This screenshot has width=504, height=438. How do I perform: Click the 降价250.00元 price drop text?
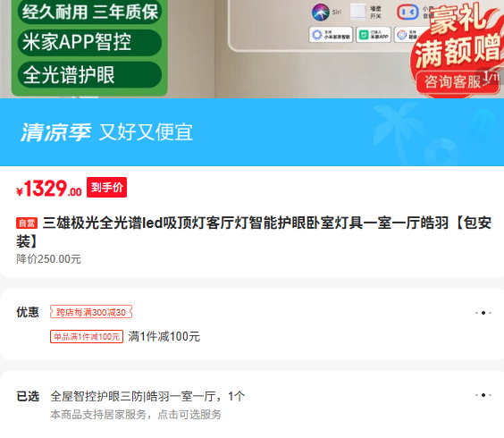pos(49,259)
